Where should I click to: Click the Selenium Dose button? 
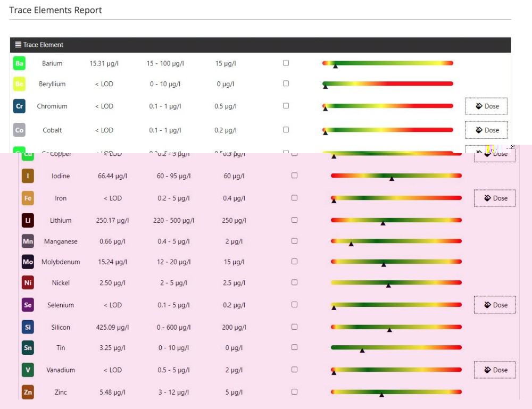pos(495,305)
